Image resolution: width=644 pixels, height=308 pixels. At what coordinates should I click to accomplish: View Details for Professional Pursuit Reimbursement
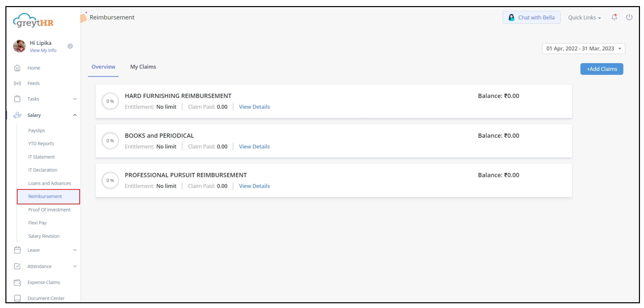pyautogui.click(x=254, y=186)
